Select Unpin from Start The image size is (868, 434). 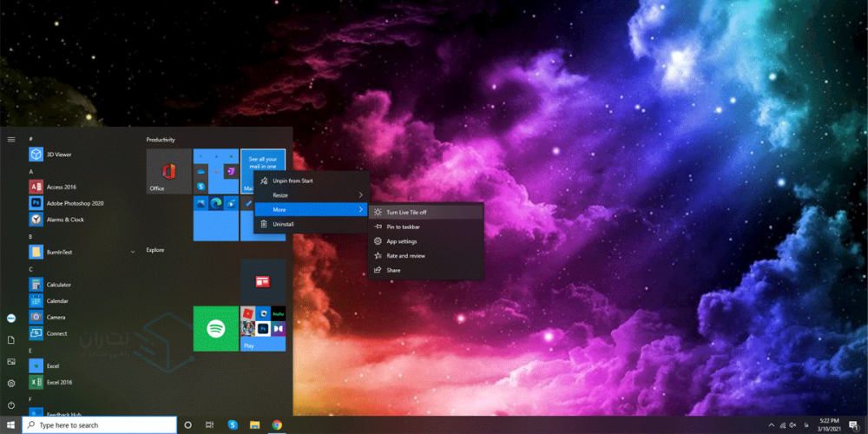[293, 181]
